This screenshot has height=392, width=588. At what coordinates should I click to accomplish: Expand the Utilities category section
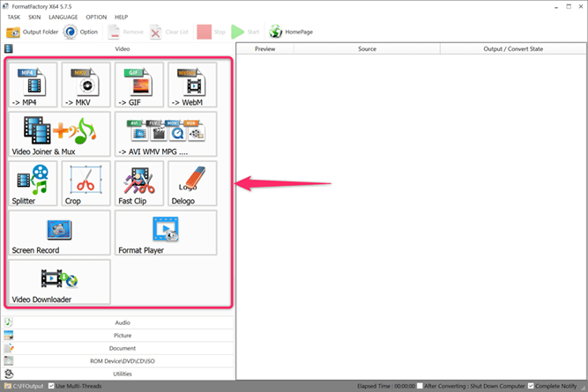tap(118, 374)
